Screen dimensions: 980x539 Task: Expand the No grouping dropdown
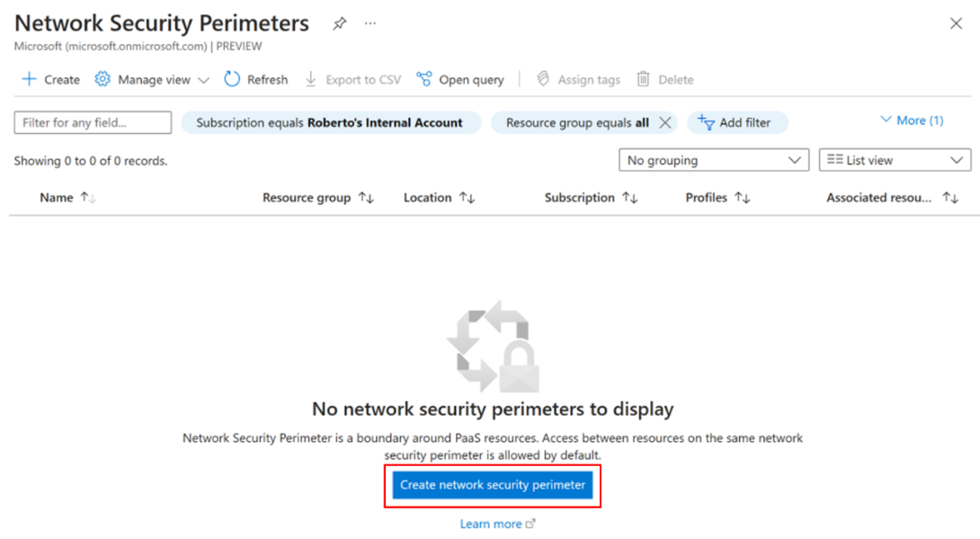click(x=714, y=160)
